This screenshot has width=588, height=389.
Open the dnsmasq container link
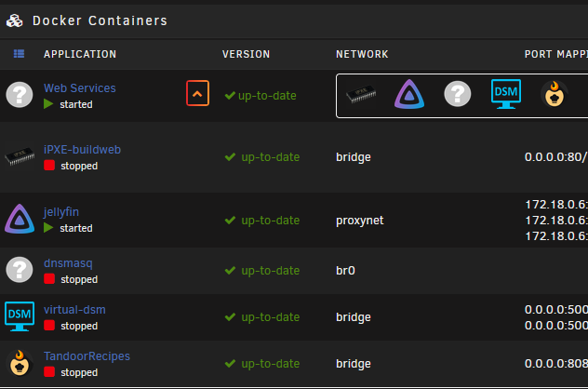point(68,263)
